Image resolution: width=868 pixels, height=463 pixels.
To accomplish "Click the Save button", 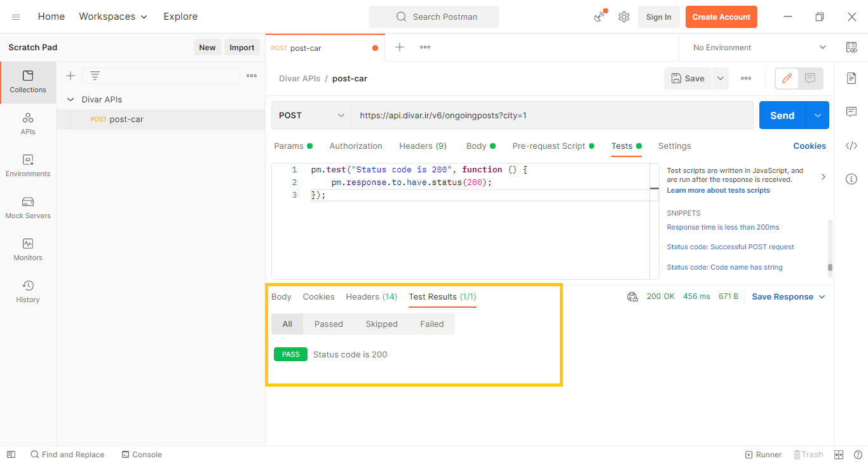I will tap(688, 78).
